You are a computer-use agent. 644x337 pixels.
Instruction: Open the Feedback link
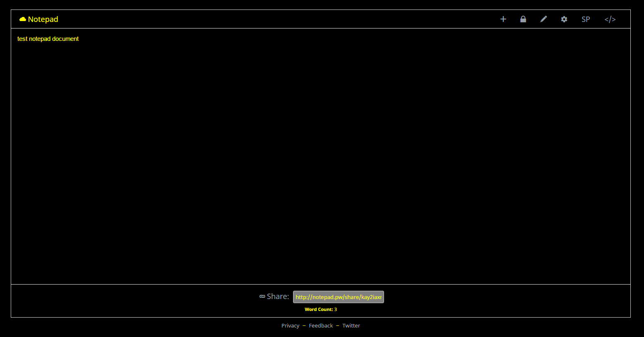(320, 325)
